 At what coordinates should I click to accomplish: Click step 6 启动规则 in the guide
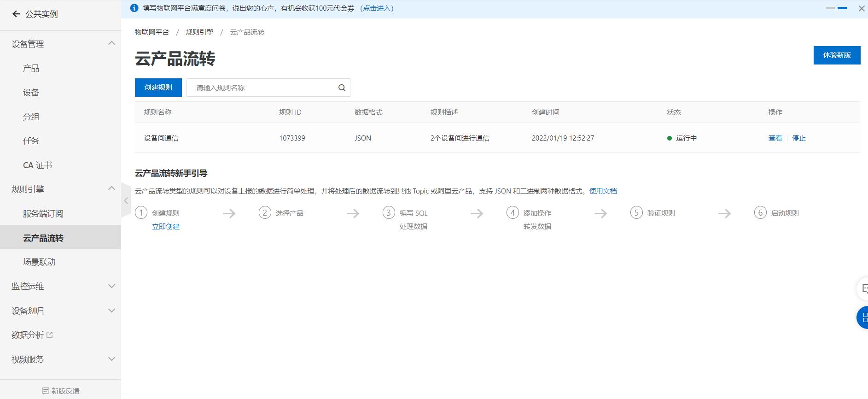click(x=785, y=213)
